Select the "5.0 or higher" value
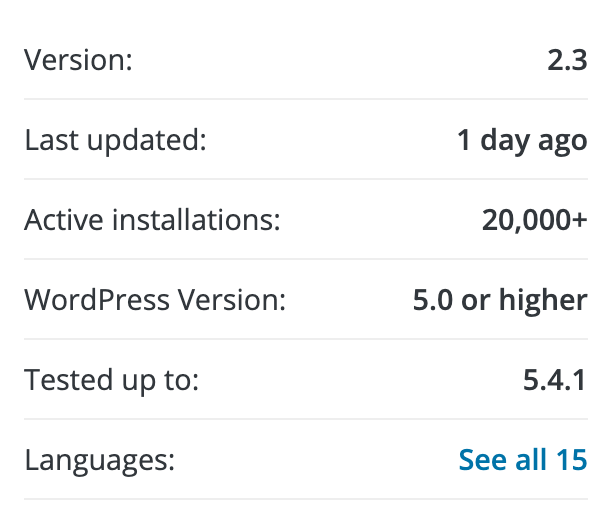Screen dimensions: 610x510 [500, 300]
